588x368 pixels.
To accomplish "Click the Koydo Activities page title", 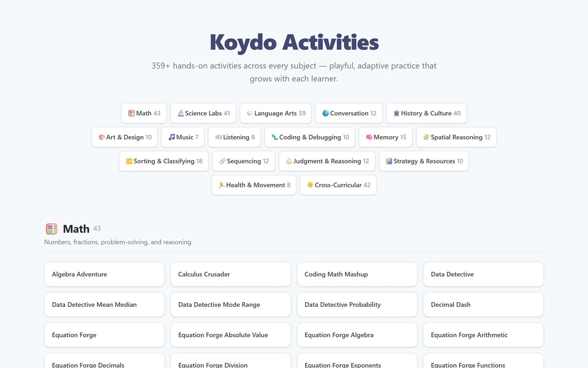I will (x=294, y=42).
